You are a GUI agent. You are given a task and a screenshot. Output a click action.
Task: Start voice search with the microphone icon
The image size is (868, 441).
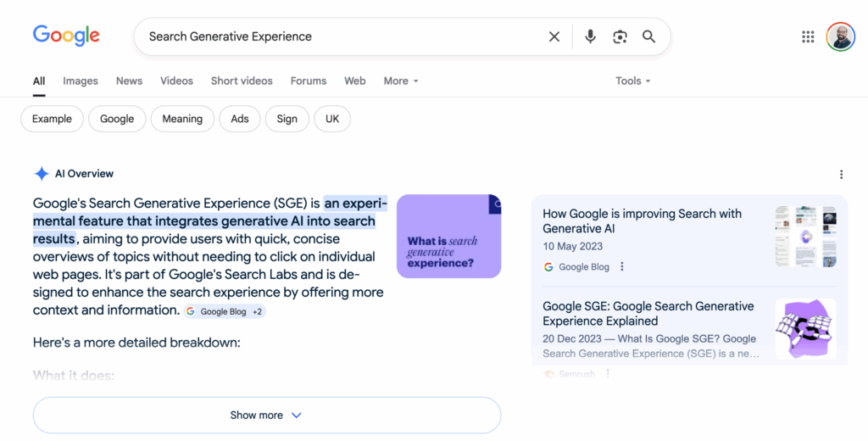pos(590,36)
